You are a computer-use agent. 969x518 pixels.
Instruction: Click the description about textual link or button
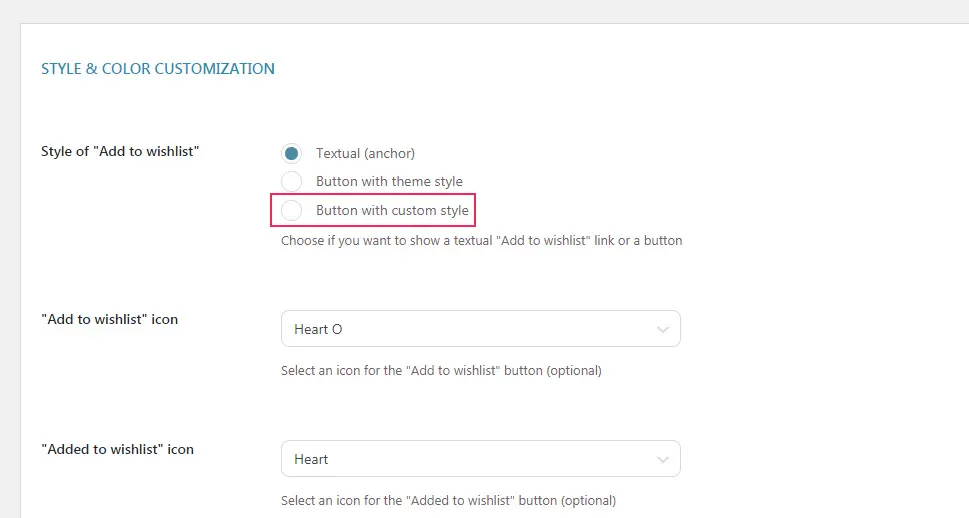[481, 240]
